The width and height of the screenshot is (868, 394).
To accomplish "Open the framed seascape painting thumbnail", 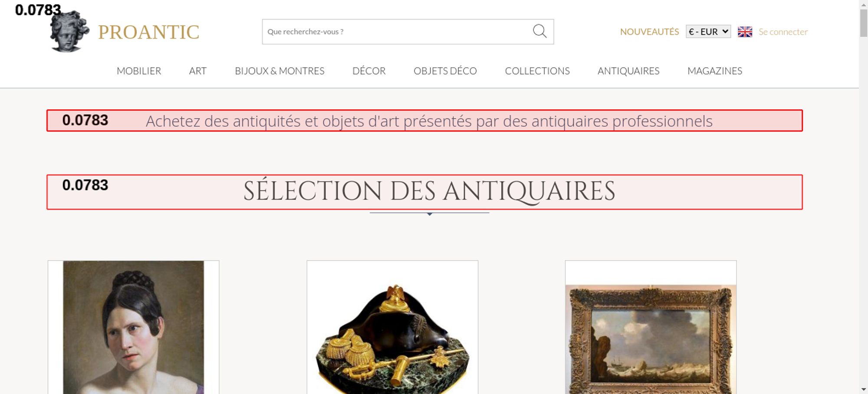I will [651, 327].
